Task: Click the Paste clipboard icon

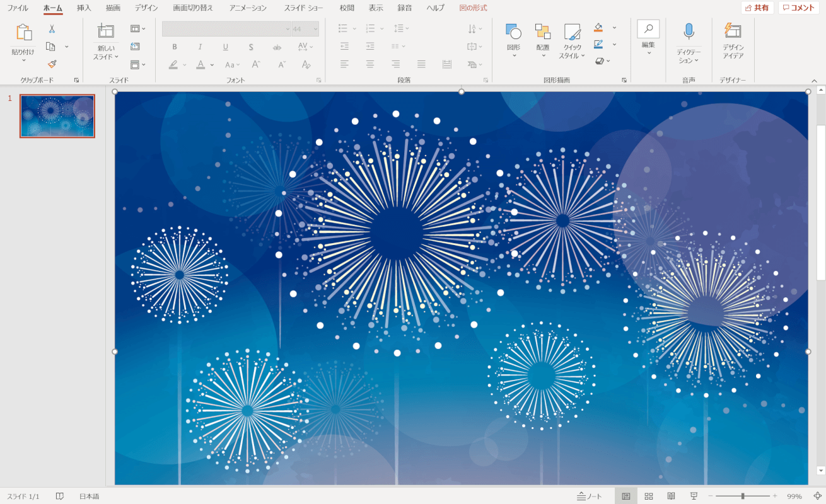Action: click(23, 33)
